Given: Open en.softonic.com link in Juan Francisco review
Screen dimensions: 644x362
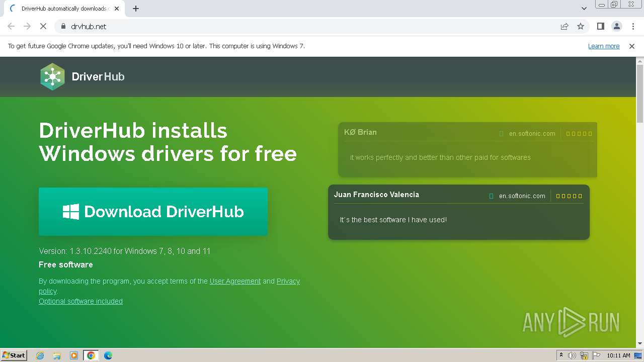Looking at the screenshot, I should tap(522, 196).
